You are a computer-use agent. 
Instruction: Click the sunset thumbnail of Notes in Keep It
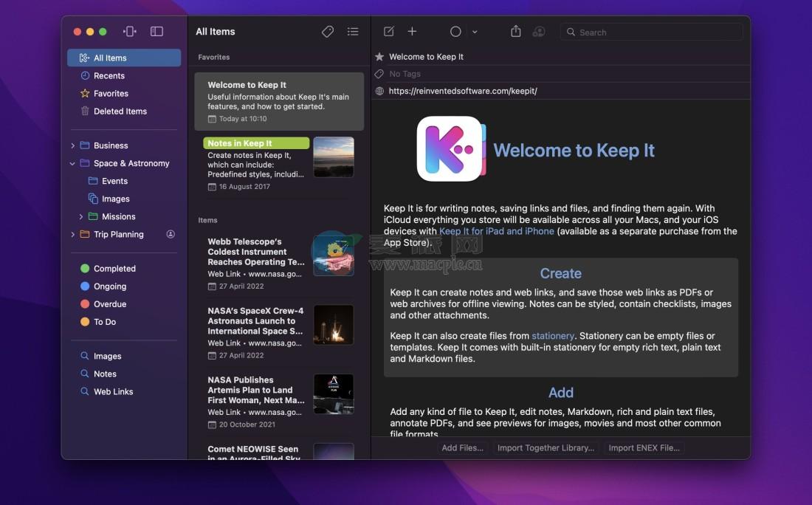[334, 157]
